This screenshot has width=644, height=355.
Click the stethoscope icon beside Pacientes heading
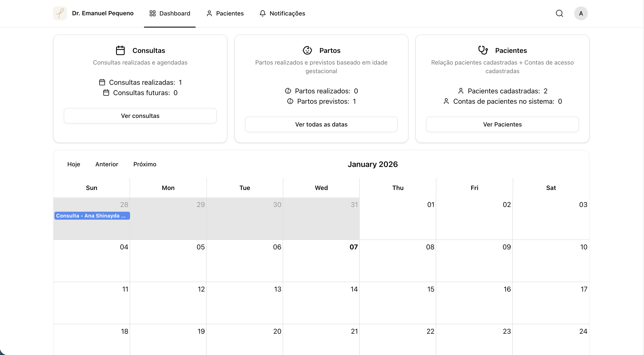483,50
